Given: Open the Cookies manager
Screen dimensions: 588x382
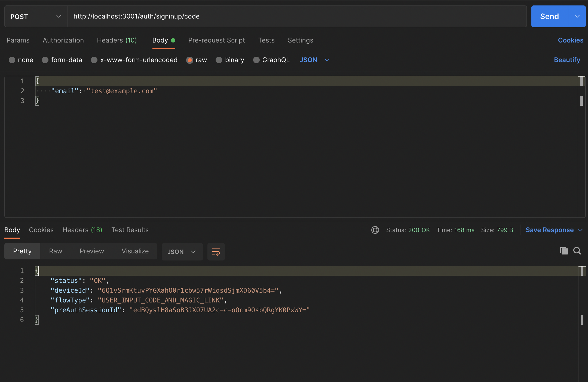Looking at the screenshot, I should (x=570, y=40).
